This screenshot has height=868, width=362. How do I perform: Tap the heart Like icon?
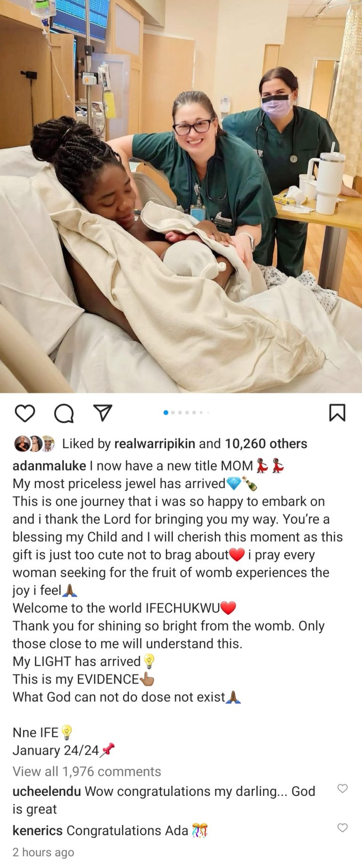(x=25, y=413)
